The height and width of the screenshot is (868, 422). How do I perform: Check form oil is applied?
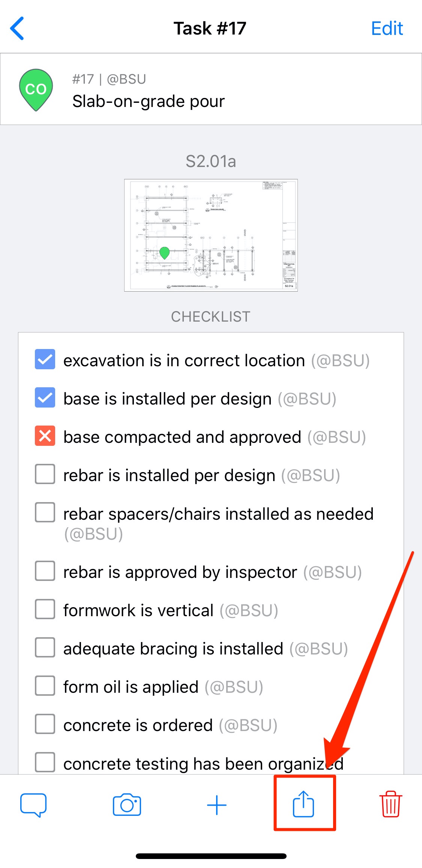[x=45, y=686]
